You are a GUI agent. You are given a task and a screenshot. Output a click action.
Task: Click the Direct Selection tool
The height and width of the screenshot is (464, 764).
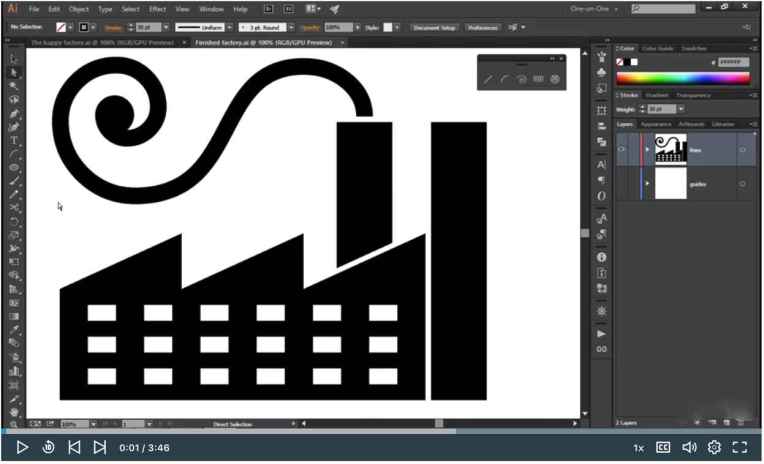[x=14, y=73]
